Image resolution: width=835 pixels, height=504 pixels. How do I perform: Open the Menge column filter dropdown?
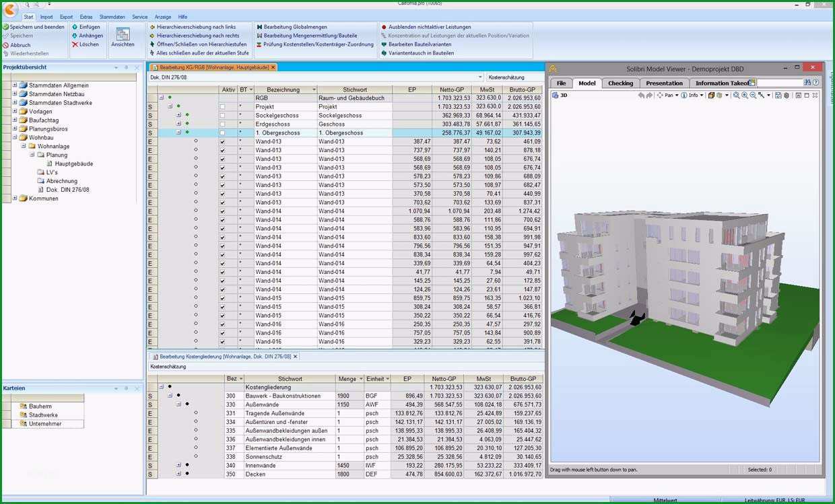(x=361, y=379)
